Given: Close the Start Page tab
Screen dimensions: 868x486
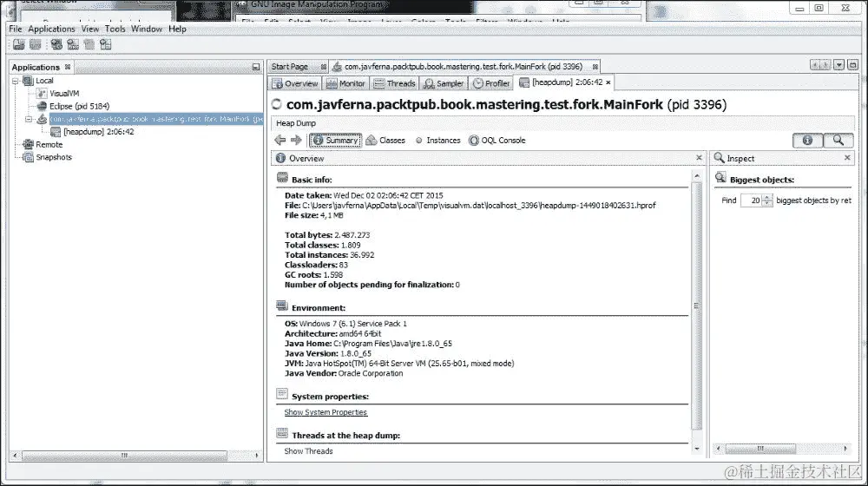Looking at the screenshot, I should click(323, 67).
